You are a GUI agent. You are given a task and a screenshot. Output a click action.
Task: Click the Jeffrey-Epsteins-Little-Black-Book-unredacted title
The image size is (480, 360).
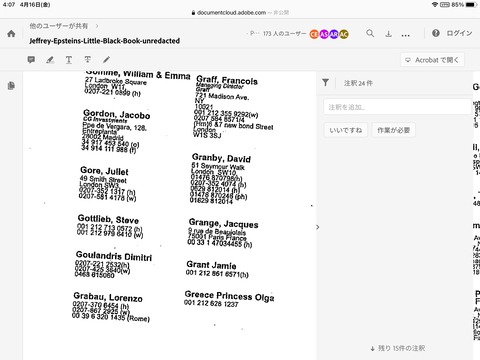click(105, 41)
